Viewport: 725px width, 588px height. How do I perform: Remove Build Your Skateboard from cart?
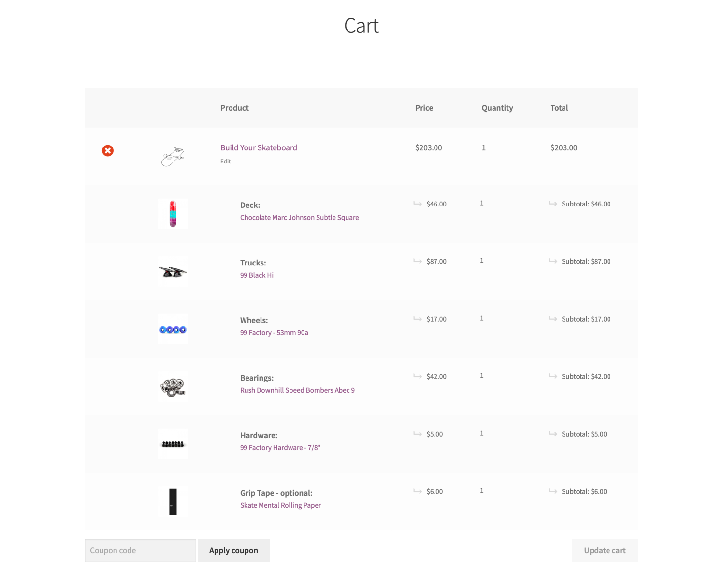click(107, 150)
